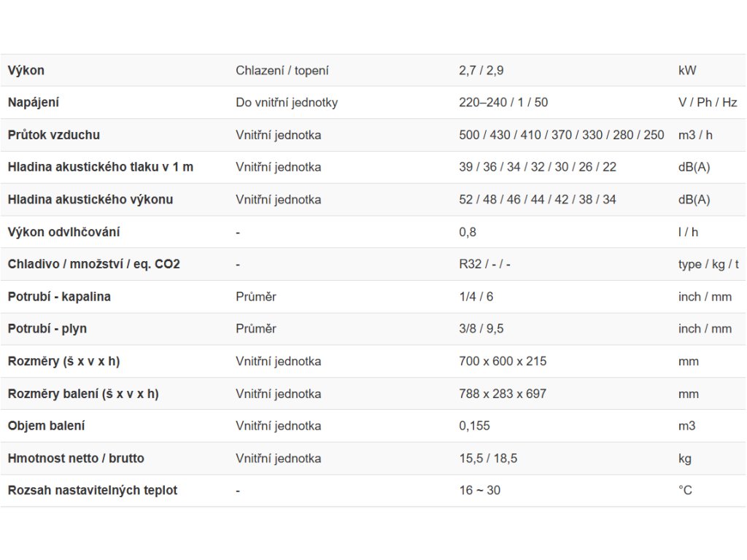Click the 'Výkon odvlhčování' row label
This screenshot has height=560, width=747.
(63, 233)
